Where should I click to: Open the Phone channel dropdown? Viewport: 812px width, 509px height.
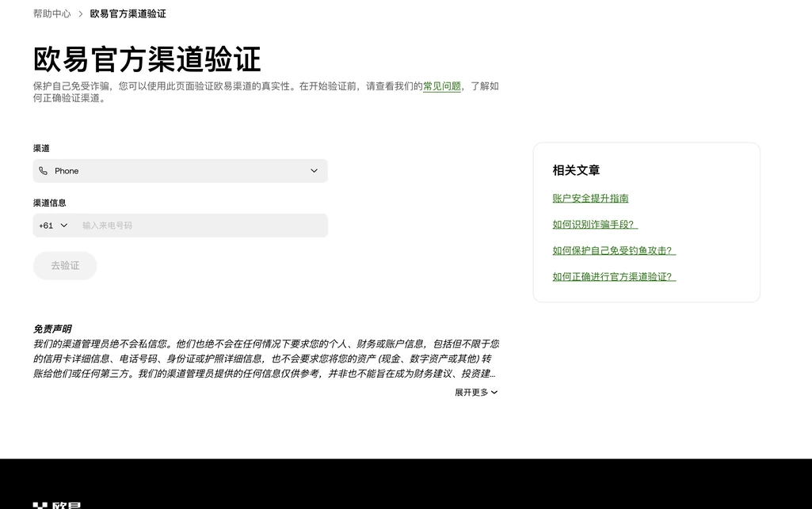click(x=180, y=171)
